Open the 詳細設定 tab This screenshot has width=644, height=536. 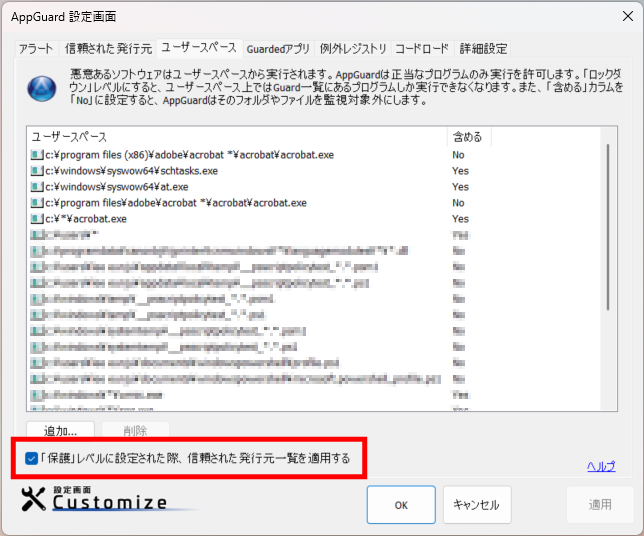[483, 48]
